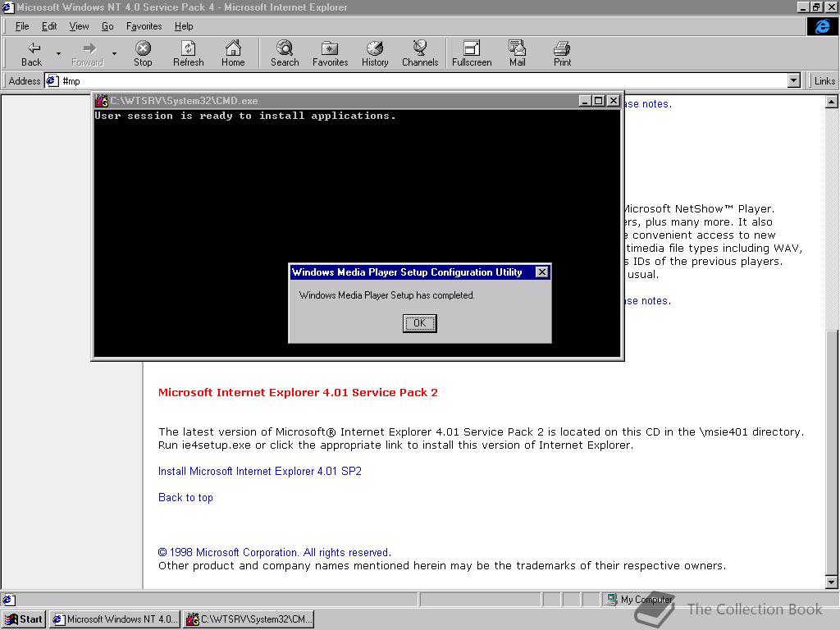Open the Forward history dropdown arrow
The image size is (840, 630).
coord(114,54)
